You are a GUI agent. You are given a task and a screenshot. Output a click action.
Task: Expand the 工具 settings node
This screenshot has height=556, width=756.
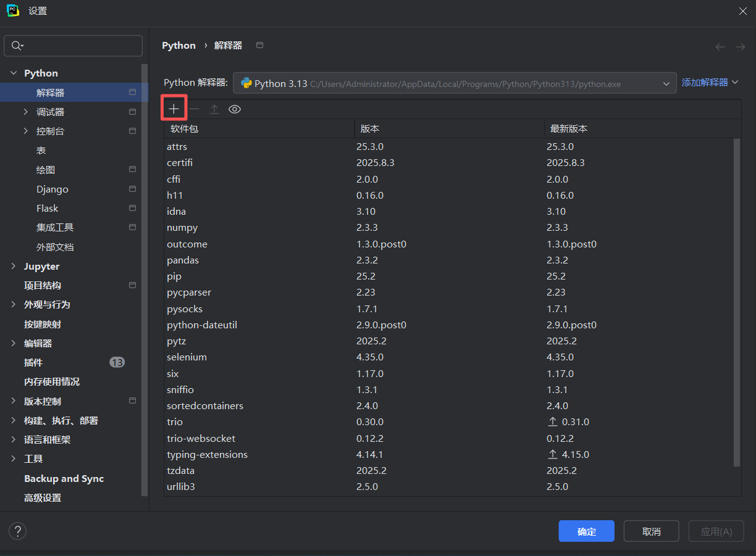[14, 459]
